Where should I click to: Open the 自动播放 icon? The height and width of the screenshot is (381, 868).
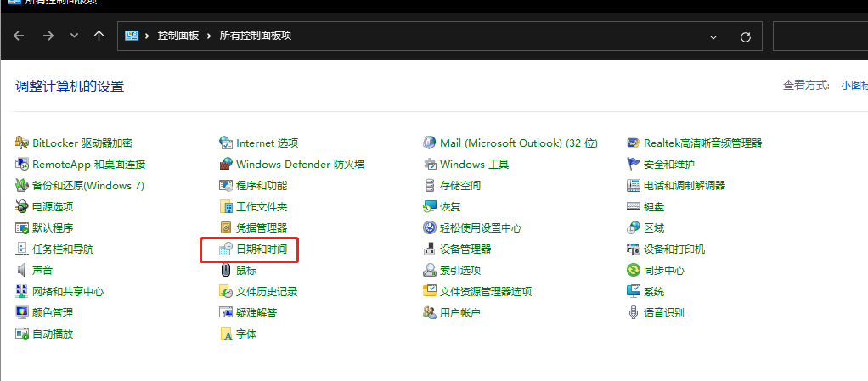click(x=21, y=334)
